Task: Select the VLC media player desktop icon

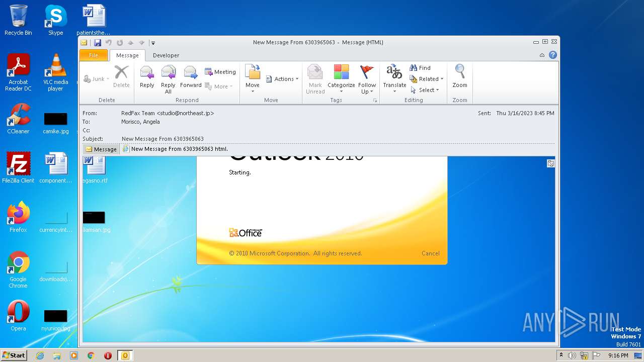Action: click(55, 72)
